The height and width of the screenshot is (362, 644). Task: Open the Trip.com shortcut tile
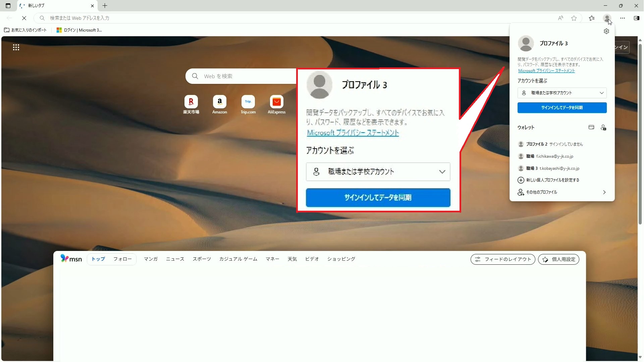(x=248, y=102)
